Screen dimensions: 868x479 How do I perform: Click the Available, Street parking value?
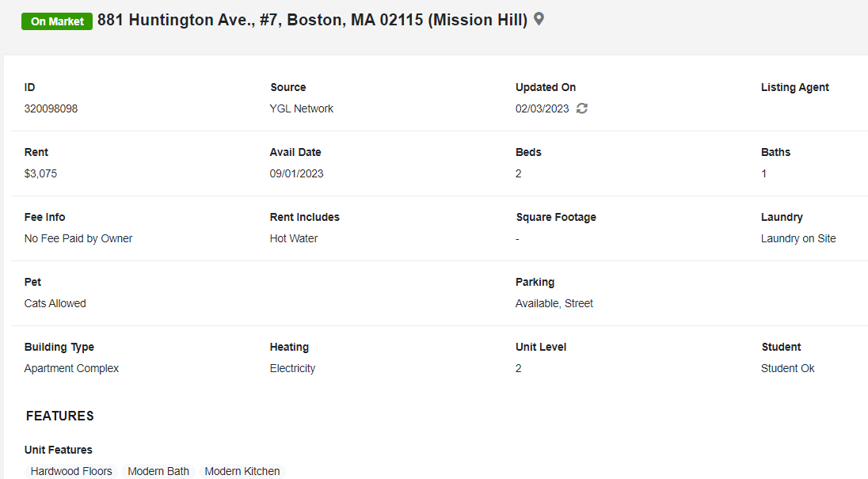click(554, 303)
